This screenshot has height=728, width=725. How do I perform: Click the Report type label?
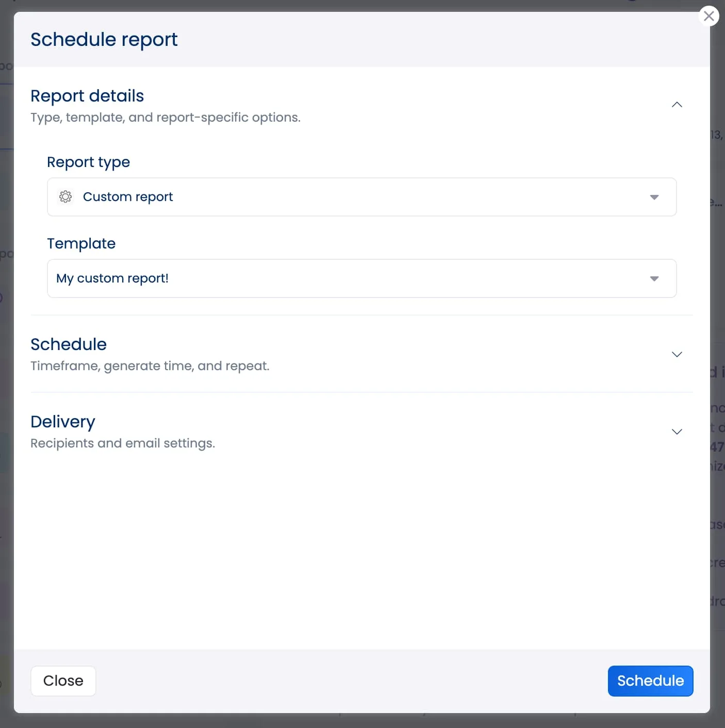[x=88, y=162]
